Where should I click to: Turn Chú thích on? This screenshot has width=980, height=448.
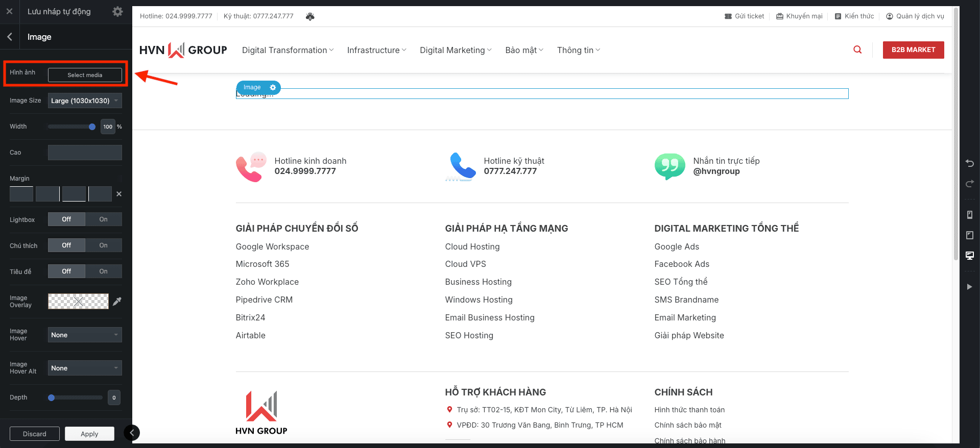[103, 245]
